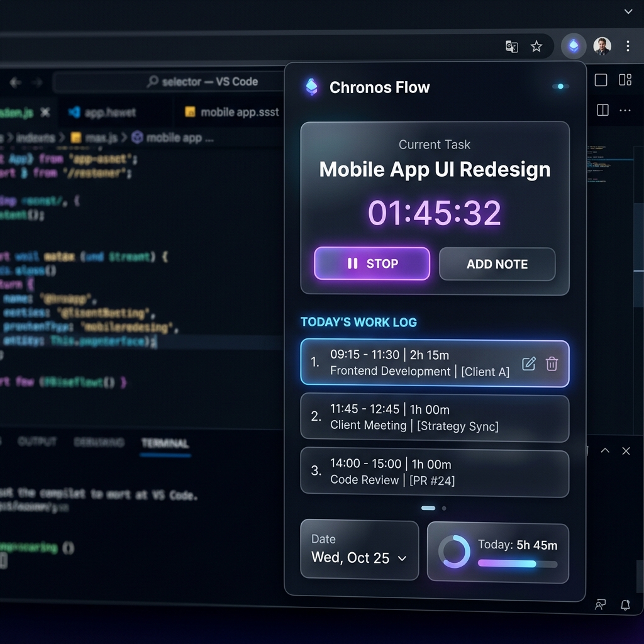Screen dimensions: 644x644
Task: Split the VS Code editor
Action: (x=602, y=110)
